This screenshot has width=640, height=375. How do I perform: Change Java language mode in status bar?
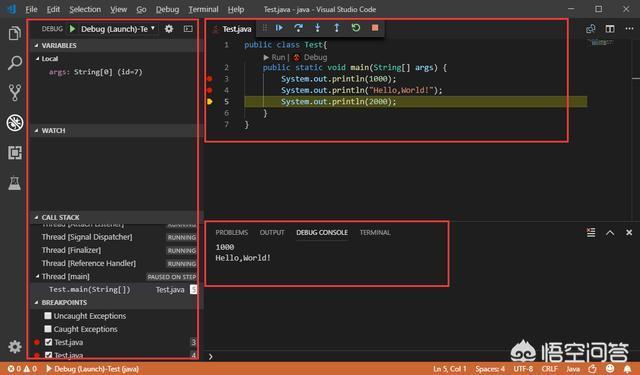[573, 369]
